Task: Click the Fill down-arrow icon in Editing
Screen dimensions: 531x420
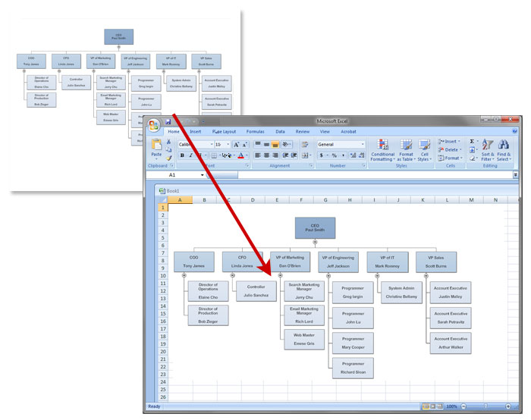Action: (472, 150)
